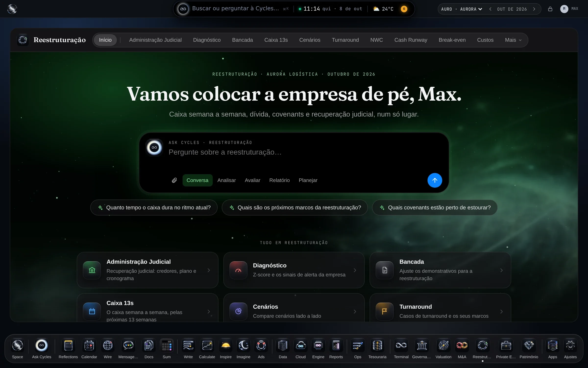Open the Break-even tab
The height and width of the screenshot is (368, 588).
pyautogui.click(x=452, y=40)
